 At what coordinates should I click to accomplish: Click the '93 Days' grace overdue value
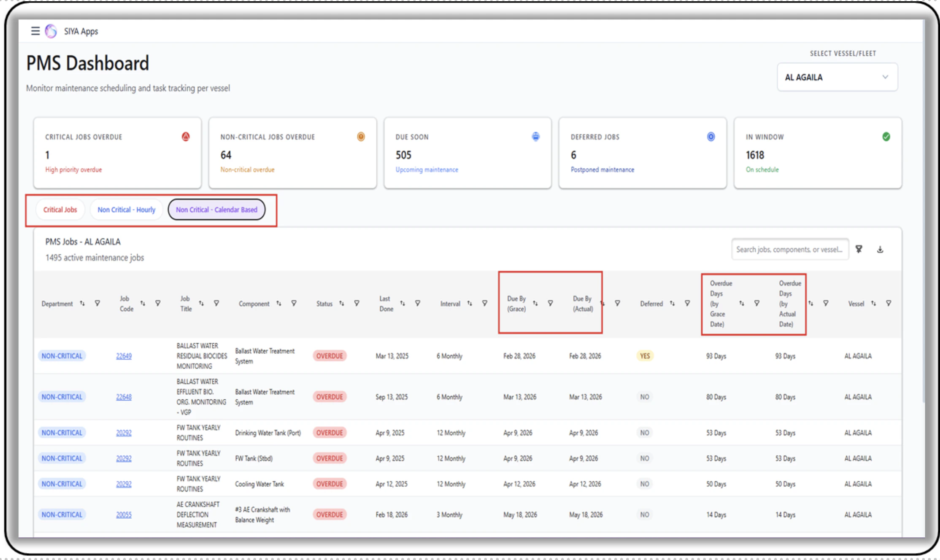pyautogui.click(x=716, y=356)
